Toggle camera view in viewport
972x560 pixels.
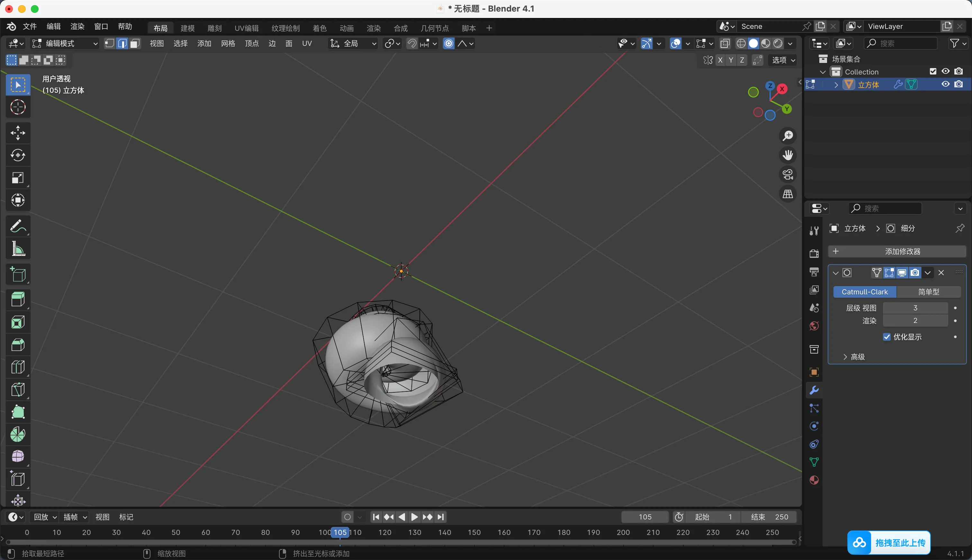[788, 175]
